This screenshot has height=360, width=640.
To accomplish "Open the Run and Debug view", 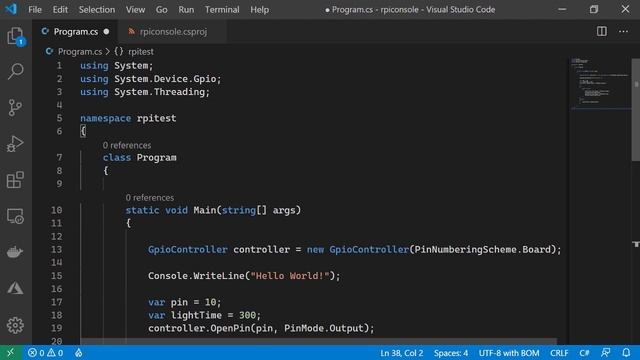I will coord(16,144).
